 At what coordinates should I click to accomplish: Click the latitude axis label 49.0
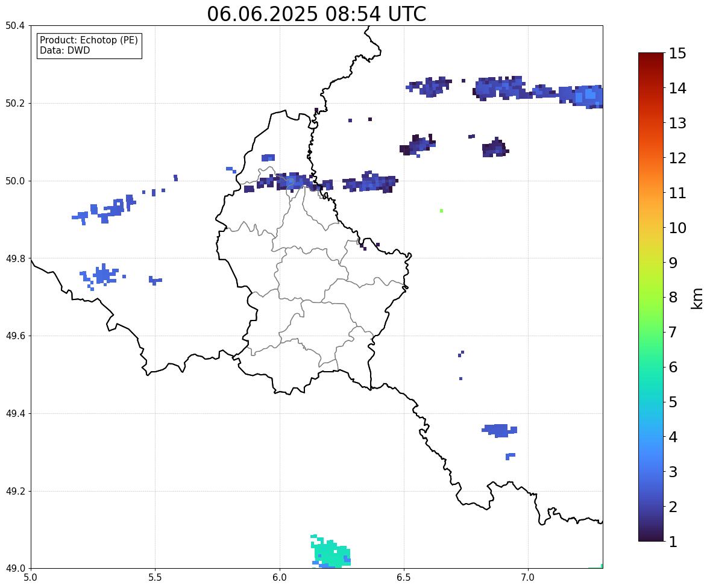15,569
